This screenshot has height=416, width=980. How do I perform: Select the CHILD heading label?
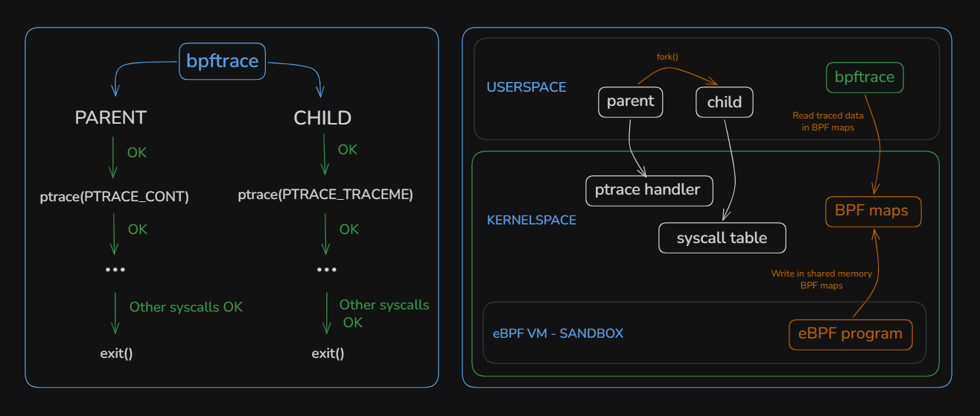point(322,118)
